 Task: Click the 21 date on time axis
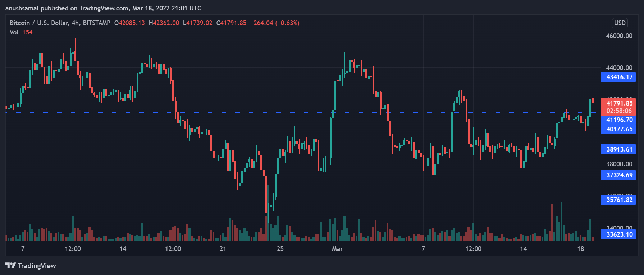click(223, 249)
